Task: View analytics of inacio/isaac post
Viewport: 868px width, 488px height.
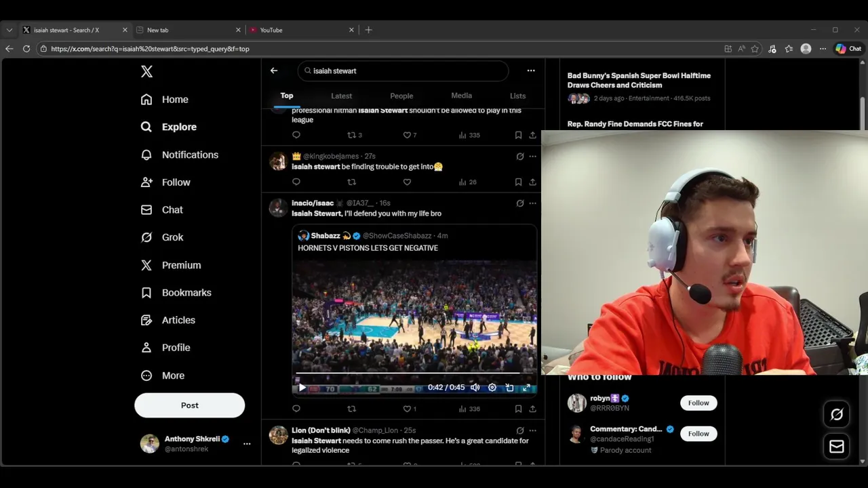Action: pyautogui.click(x=469, y=409)
